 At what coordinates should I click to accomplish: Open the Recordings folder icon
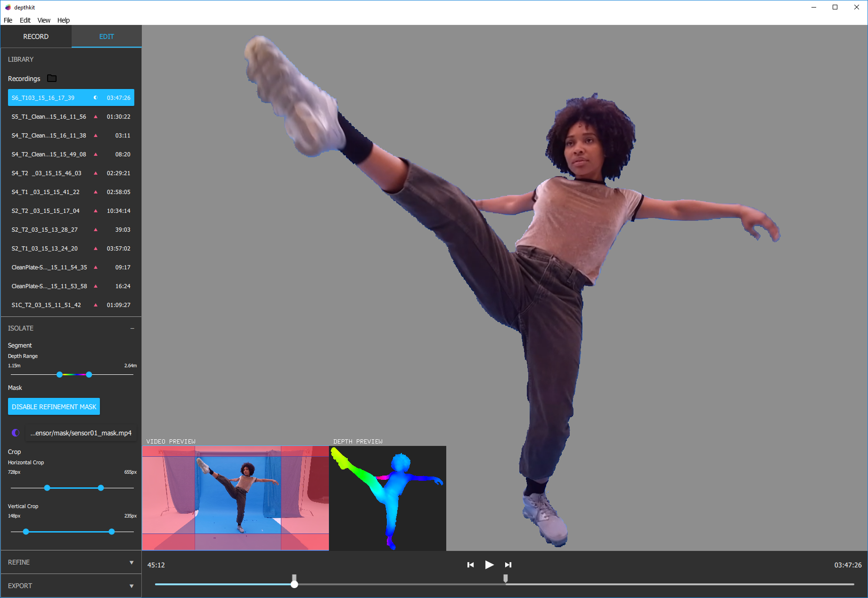tap(52, 78)
